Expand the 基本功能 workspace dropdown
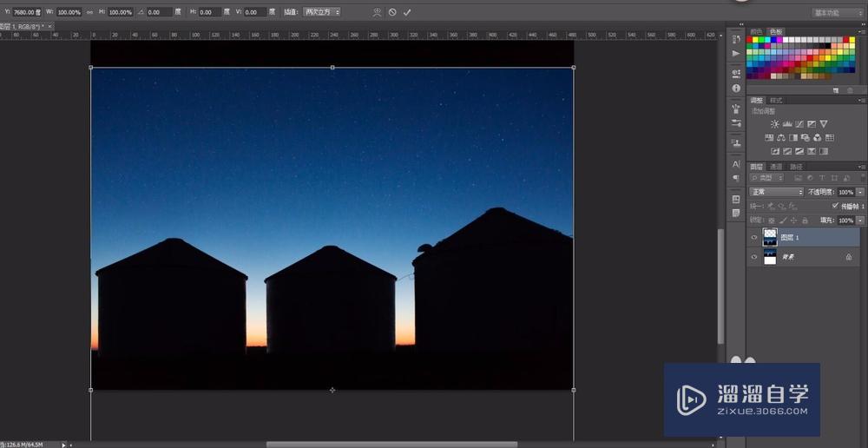Image resolution: width=868 pixels, height=448 pixels. click(838, 12)
